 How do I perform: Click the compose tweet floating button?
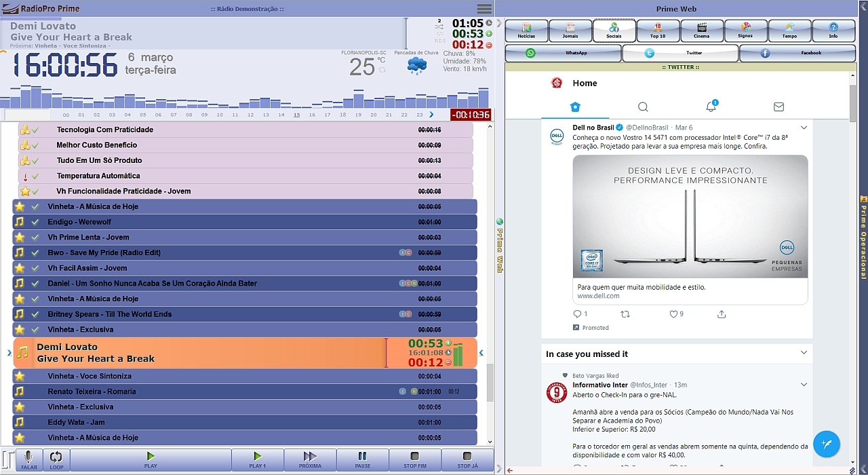click(x=827, y=444)
